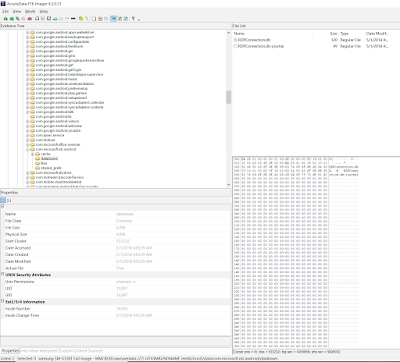Switch to hex view mode icon
Screen dimensions: 400x362
(x=125, y=19)
